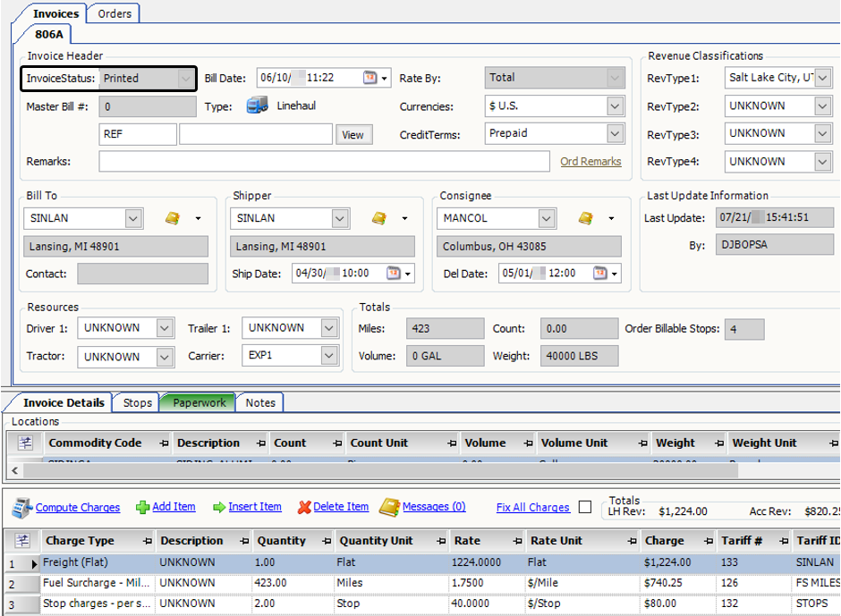Click the Compute Charges calculator icon

click(x=22, y=508)
